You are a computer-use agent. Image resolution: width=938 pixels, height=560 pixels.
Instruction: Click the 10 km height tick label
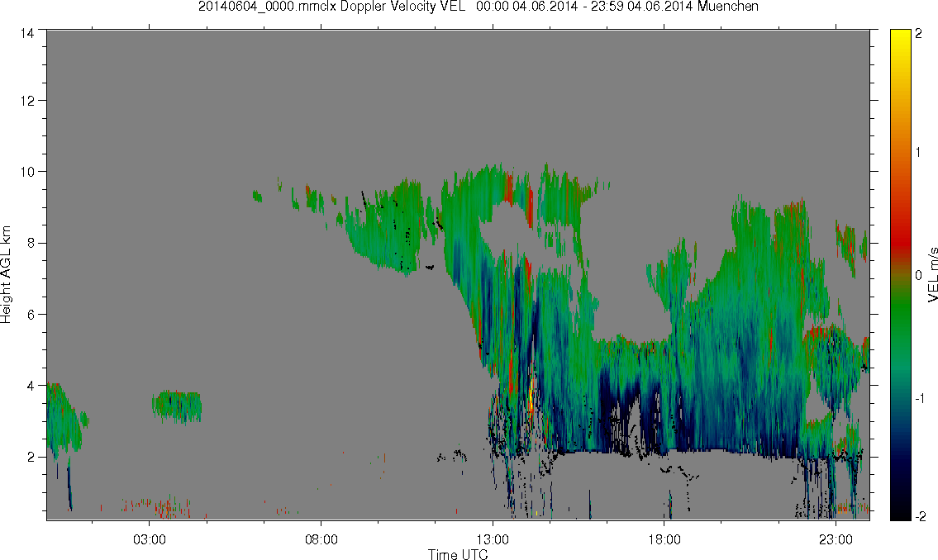click(26, 172)
